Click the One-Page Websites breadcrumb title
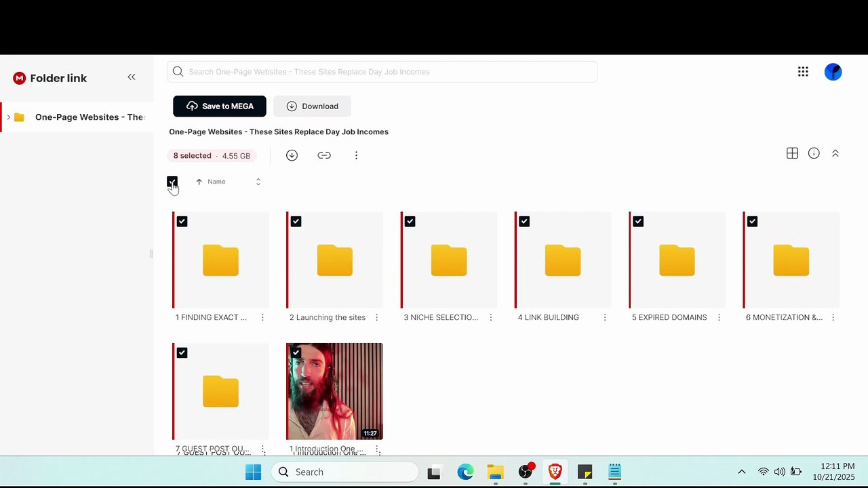This screenshot has height=488, width=868. 279,131
